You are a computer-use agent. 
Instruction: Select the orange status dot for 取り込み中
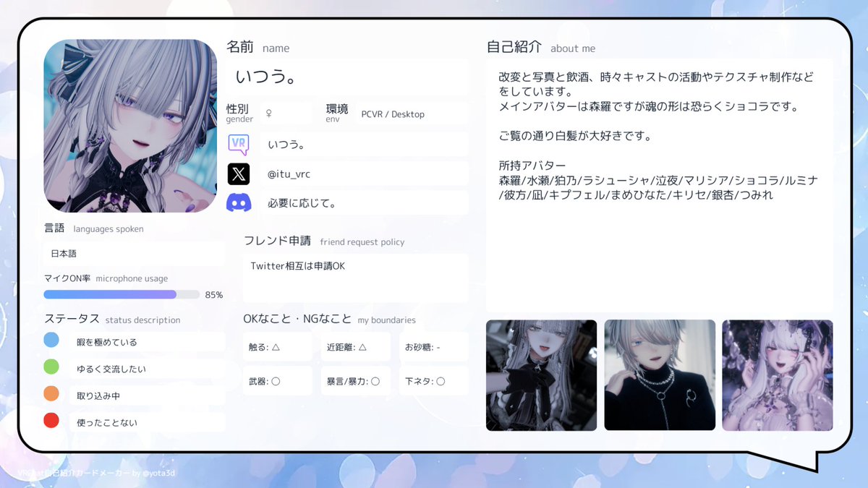[51, 394]
